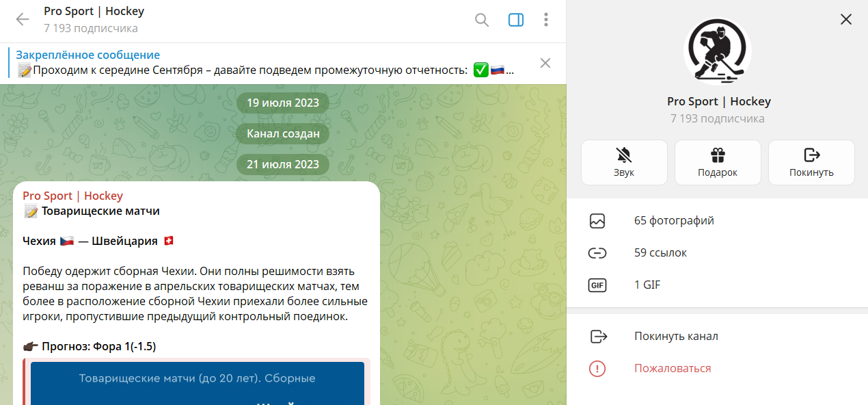868x405 pixels.
Task: Click the warning icon beside "Пожаловаться"
Action: 597,369
